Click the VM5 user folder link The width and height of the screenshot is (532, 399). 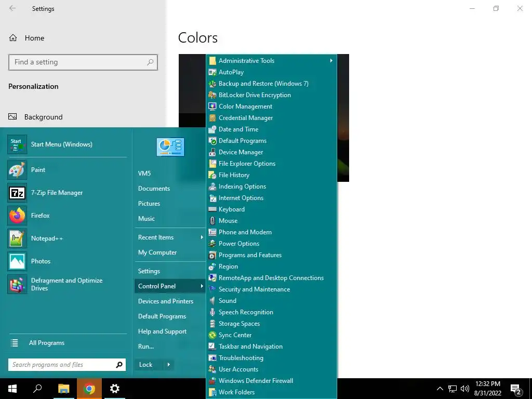point(170,174)
